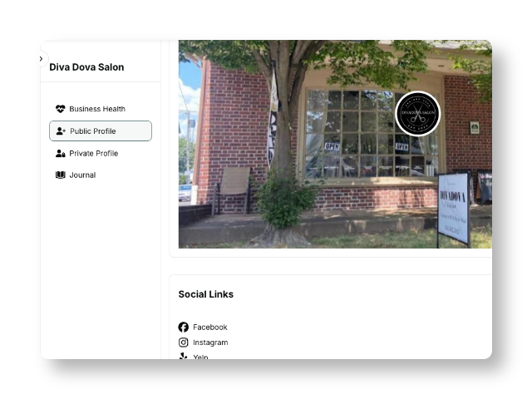This screenshot has width=532, height=399.
Task: Click the salon storefront cover photo
Action: click(x=335, y=144)
